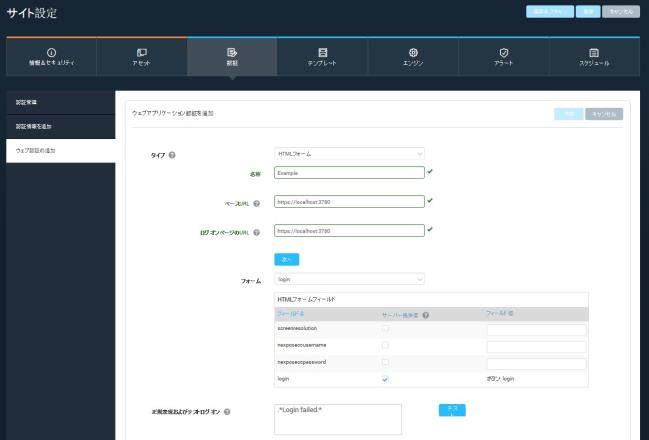Image resolution: width=649 pixels, height=440 pixels.
Task: Expand the フォーム dropdown showing login
Action: pyautogui.click(x=350, y=280)
